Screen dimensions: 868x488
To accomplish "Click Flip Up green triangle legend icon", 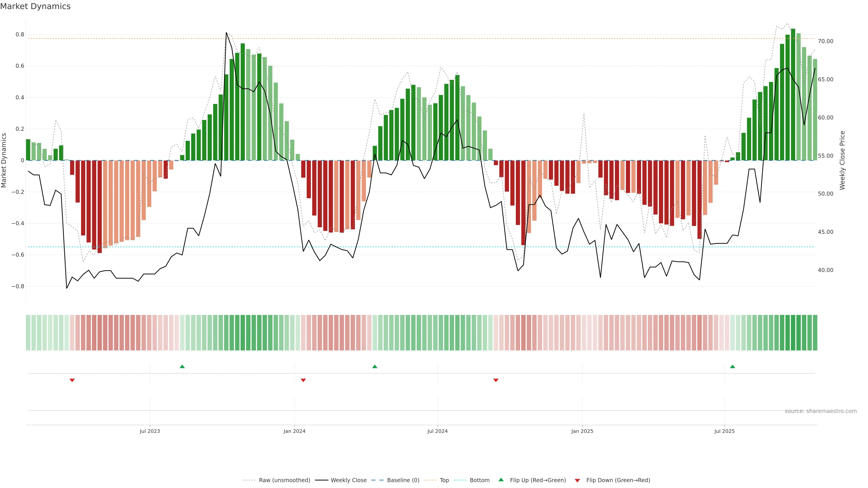I will [x=501, y=480].
